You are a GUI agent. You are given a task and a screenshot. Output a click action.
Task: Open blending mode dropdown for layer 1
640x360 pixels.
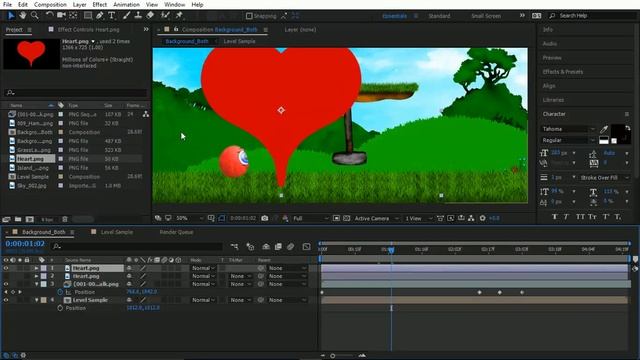point(203,268)
